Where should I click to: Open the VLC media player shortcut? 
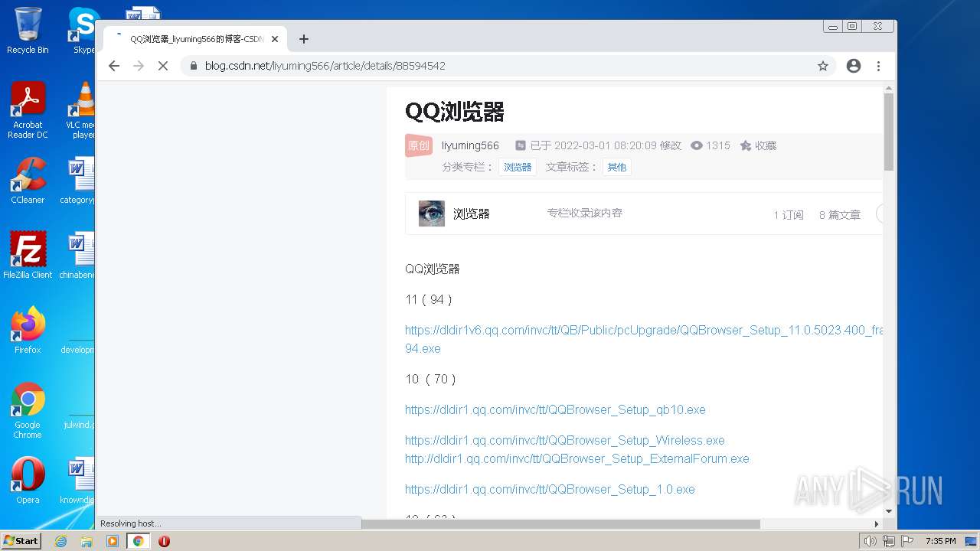(80, 109)
